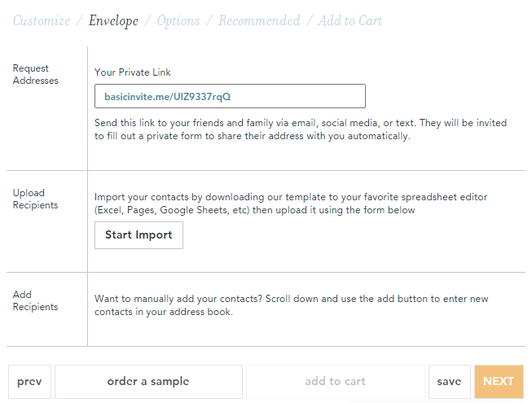The width and height of the screenshot is (532, 403).
Task: Open the Options step
Action: (x=178, y=21)
